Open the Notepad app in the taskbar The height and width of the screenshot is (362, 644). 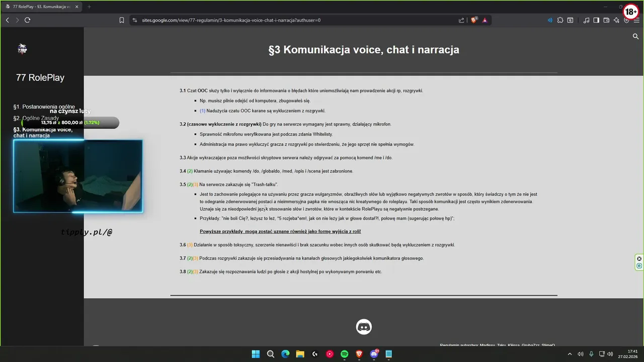(x=389, y=354)
